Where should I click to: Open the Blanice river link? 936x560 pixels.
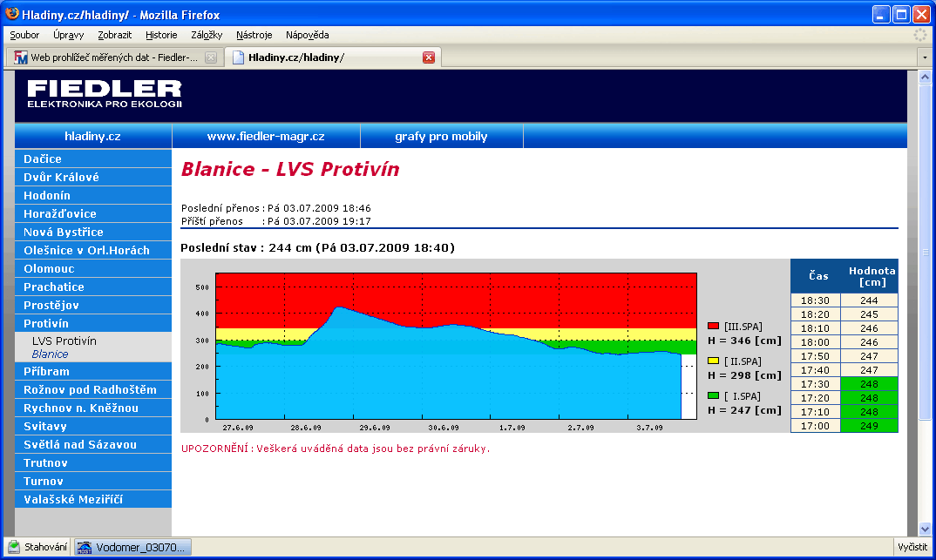(51, 354)
